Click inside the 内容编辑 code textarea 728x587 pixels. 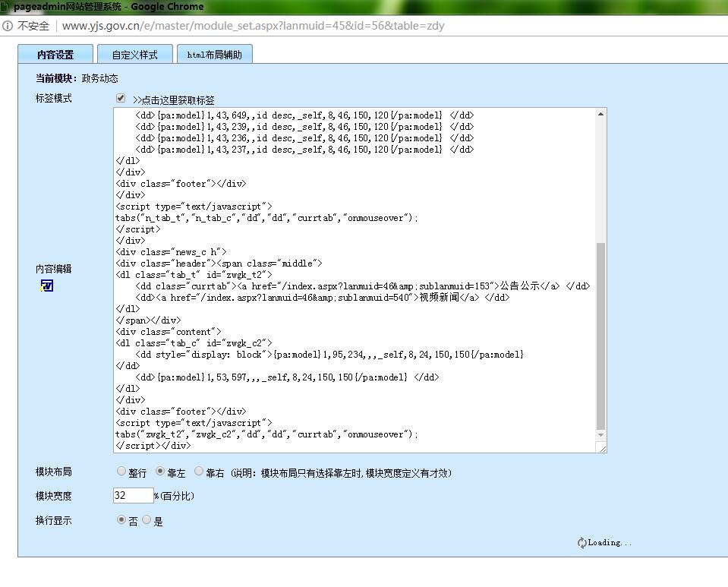click(x=355, y=280)
